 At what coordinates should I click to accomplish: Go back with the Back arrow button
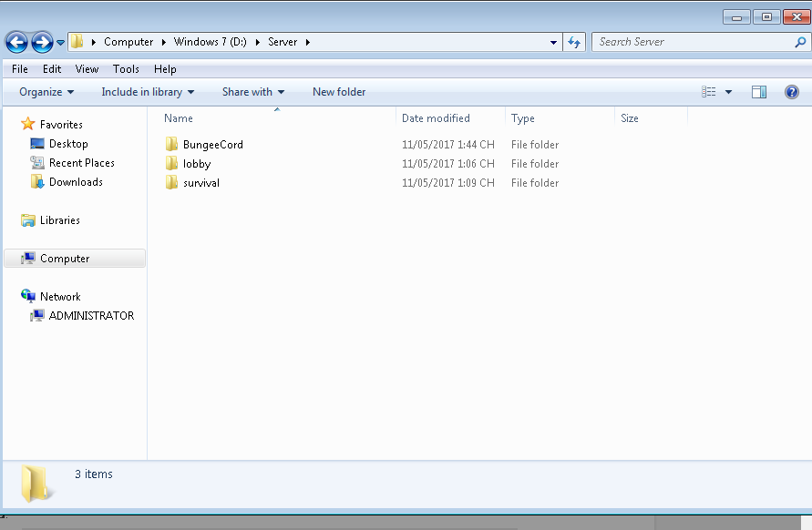coord(16,42)
